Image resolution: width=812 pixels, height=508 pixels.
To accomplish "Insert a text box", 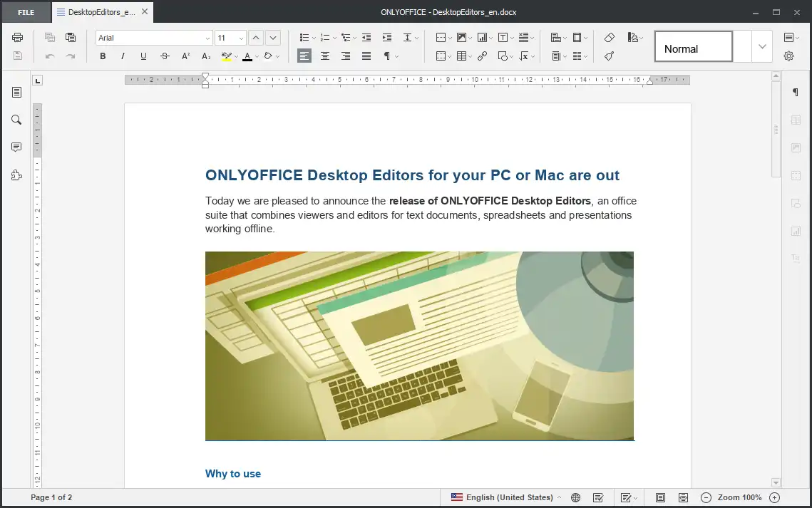I will point(503,37).
